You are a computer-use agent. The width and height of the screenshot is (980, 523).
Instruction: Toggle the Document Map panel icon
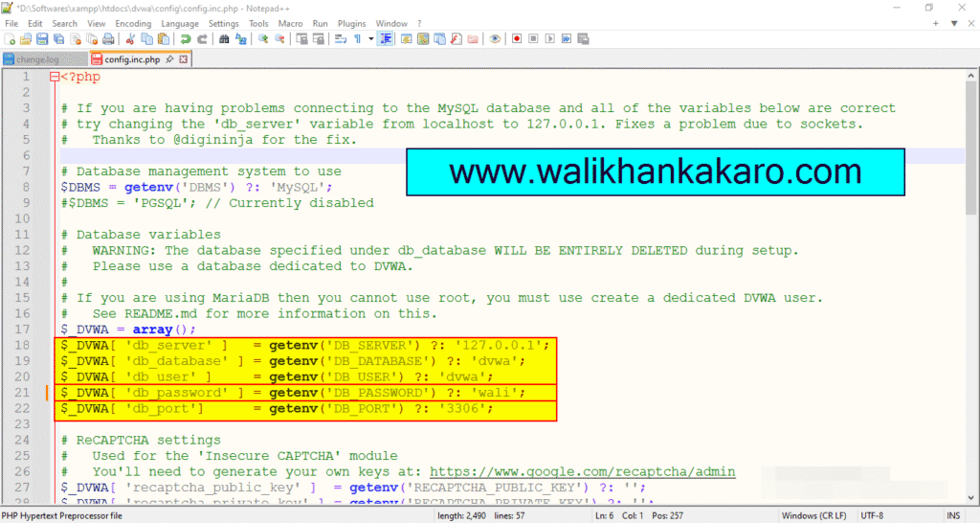[423, 38]
